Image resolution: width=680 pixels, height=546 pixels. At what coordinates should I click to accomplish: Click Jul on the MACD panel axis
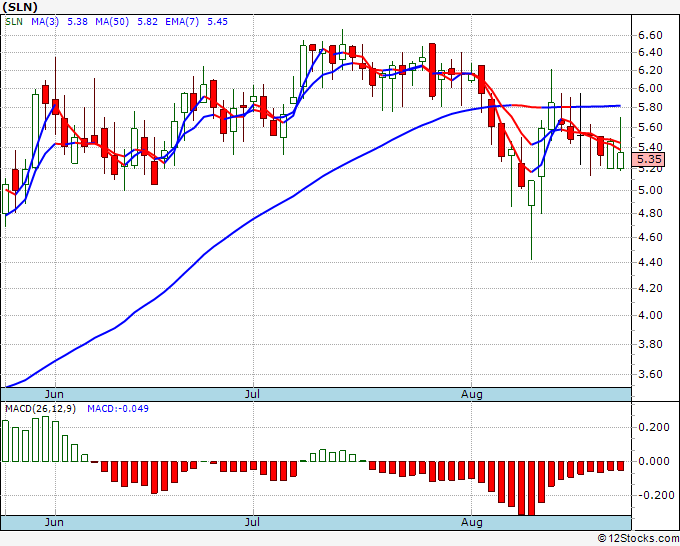252,522
